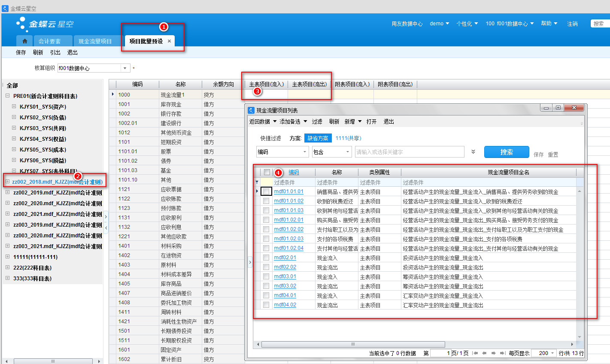Screen dimensions: 610x364
Task: Click the home icon tab
Action: 24,41
